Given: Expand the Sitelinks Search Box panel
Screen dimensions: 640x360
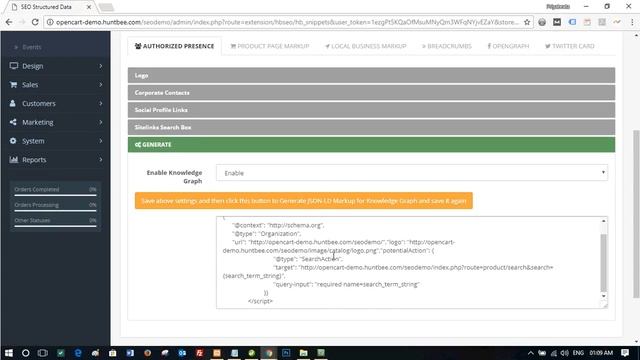Looking at the screenshot, I should [x=371, y=127].
